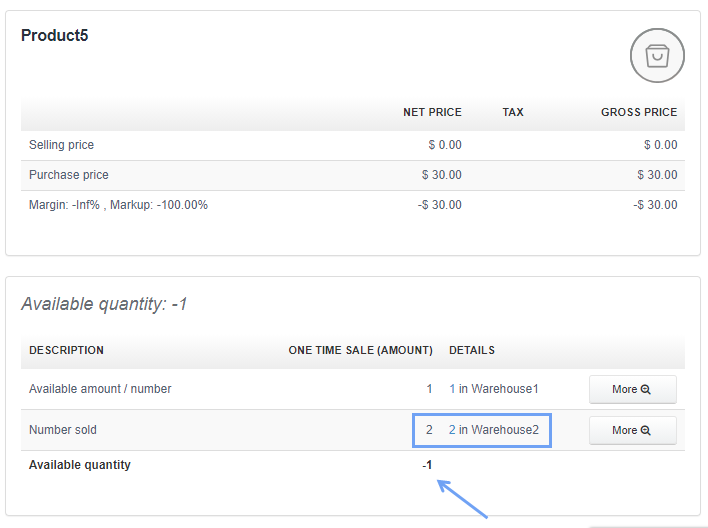Click the shopping bag product icon
This screenshot has height=528, width=708.
pos(657,56)
